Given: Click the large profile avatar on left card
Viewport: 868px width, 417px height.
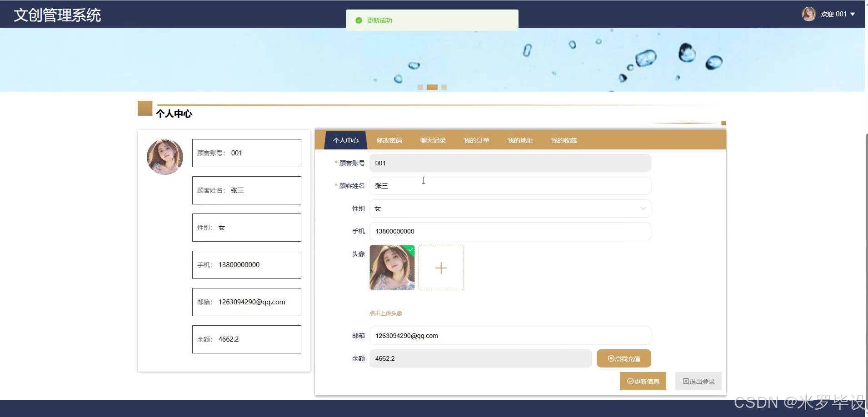Looking at the screenshot, I should click(165, 157).
